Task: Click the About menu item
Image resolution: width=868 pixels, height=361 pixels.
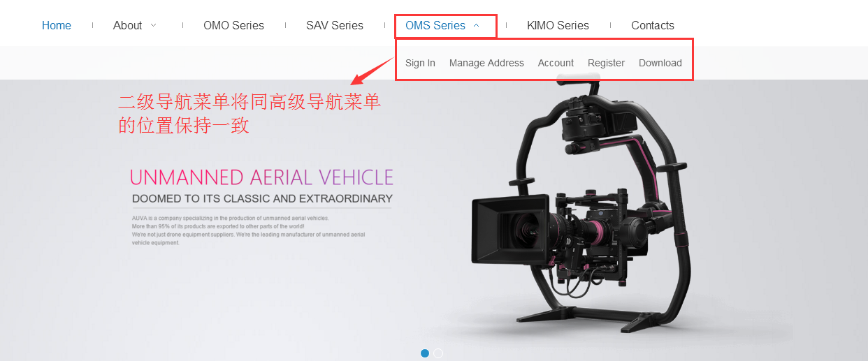Action: tap(127, 25)
